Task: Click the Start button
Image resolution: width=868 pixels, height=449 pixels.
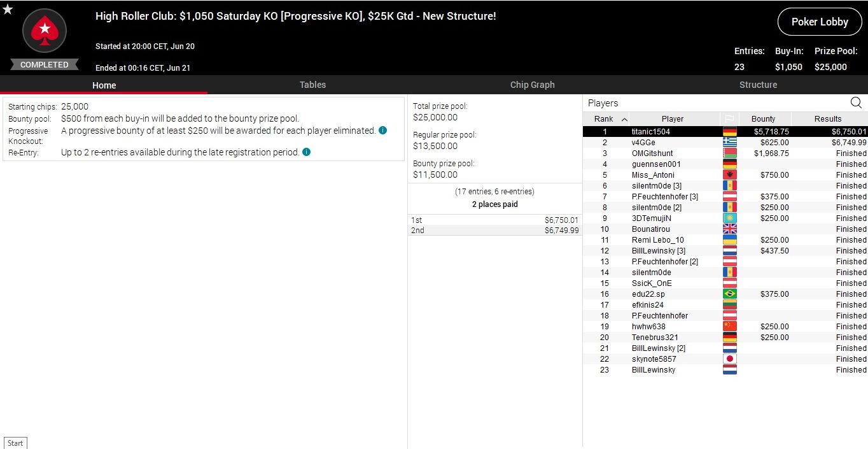Action: point(15,443)
